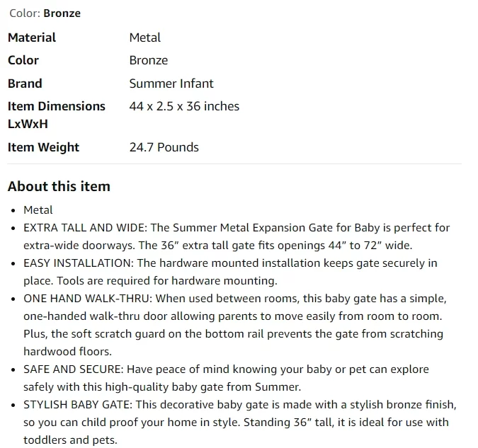Click the divider line above About this item

pyautogui.click(x=234, y=164)
